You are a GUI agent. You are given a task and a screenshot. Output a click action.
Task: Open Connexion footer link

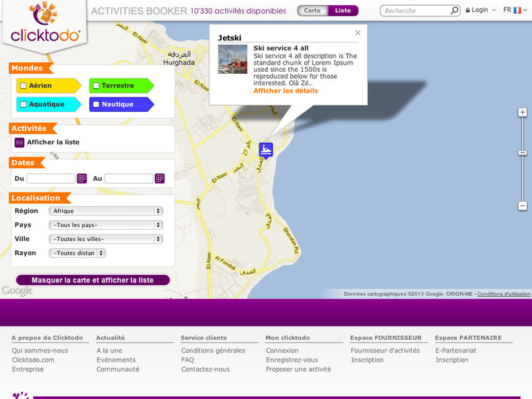tap(283, 351)
